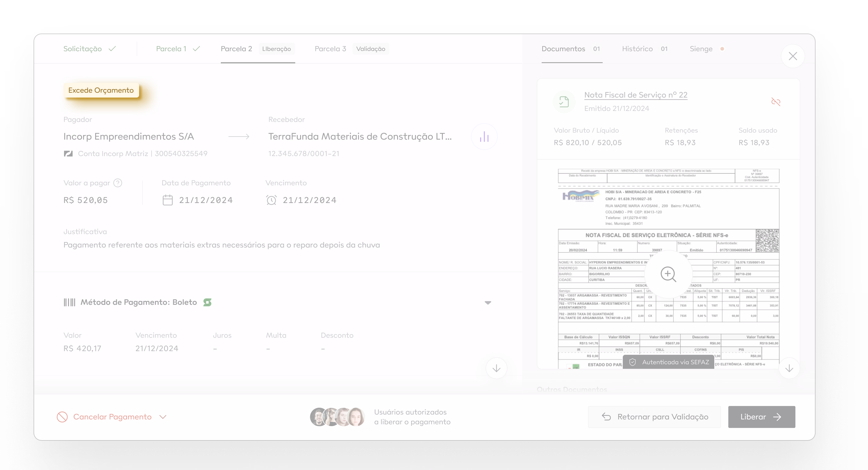
Task: Click the Excede Orçamento warning badge
Action: pyautogui.click(x=101, y=90)
